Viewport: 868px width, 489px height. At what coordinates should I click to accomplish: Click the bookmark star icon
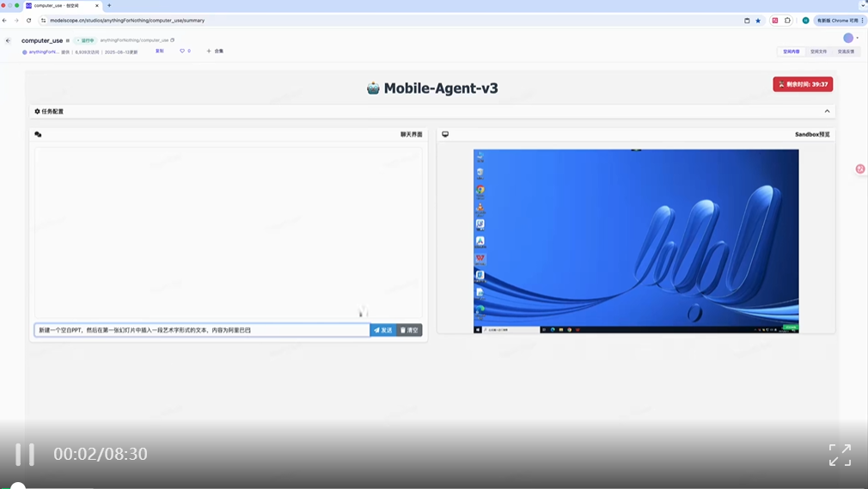pyautogui.click(x=758, y=21)
